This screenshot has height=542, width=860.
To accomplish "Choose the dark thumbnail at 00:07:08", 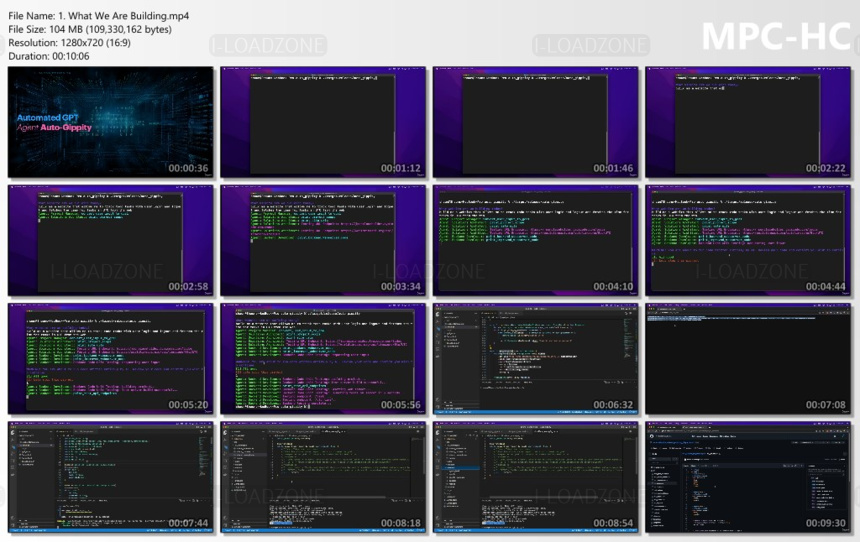I will pyautogui.click(x=748, y=359).
